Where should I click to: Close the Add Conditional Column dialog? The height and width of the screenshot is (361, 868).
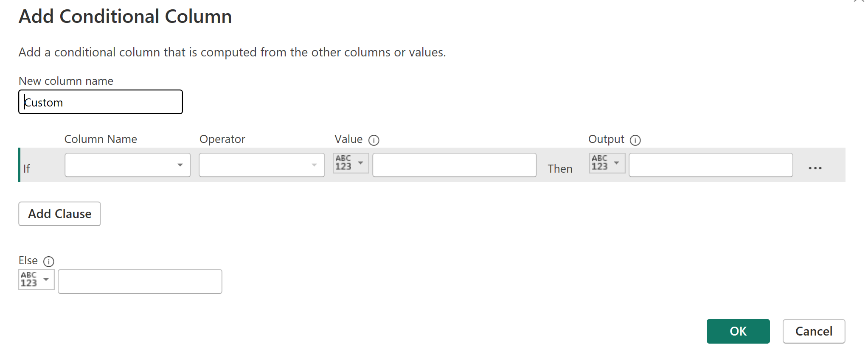tap(859, 1)
